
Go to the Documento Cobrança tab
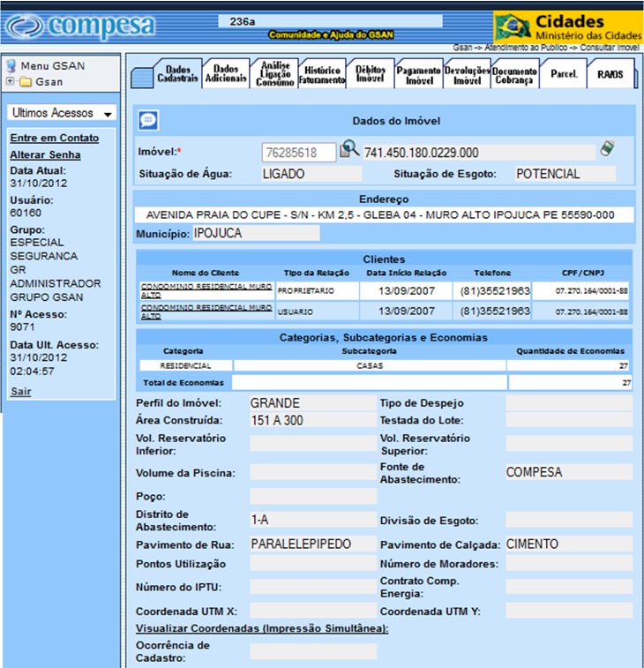coord(513,74)
